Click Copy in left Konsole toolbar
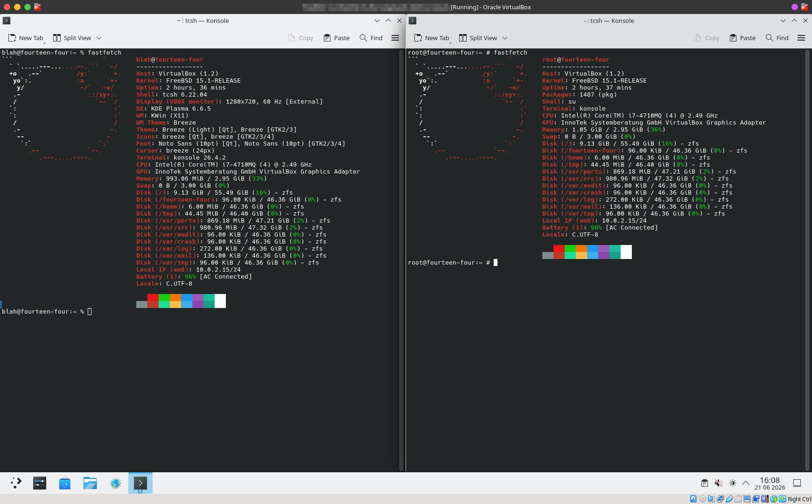Image resolution: width=812 pixels, height=504 pixels. 301,38
